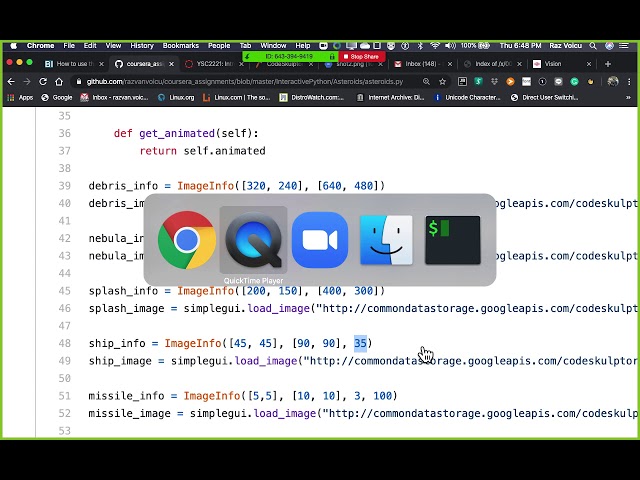Open the File menu
The image size is (640, 480).
(x=69, y=46)
